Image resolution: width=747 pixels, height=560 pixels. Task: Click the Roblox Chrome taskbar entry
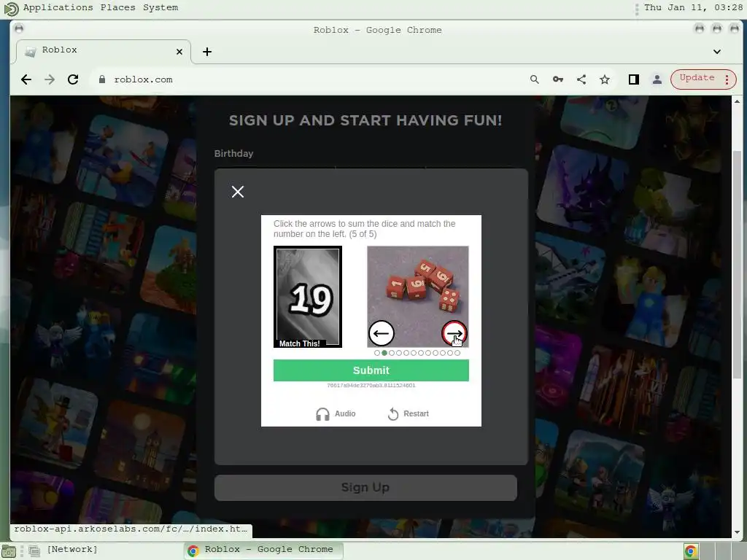(x=263, y=550)
